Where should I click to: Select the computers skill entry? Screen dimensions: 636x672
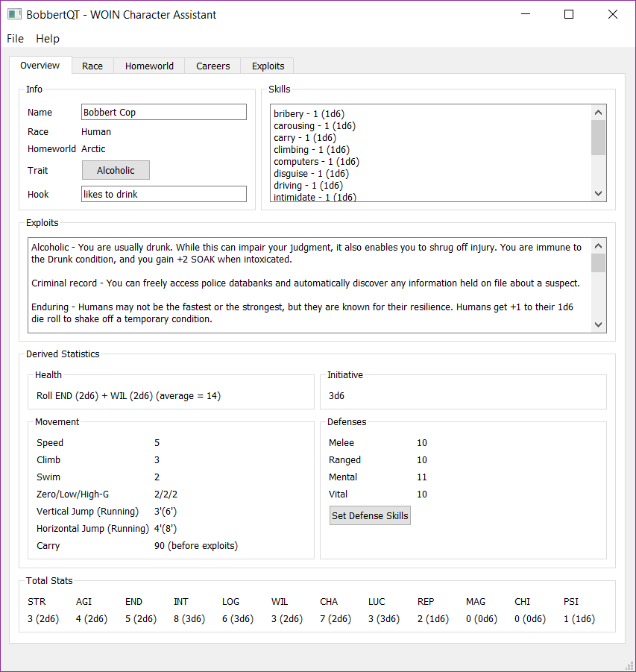pos(316,162)
